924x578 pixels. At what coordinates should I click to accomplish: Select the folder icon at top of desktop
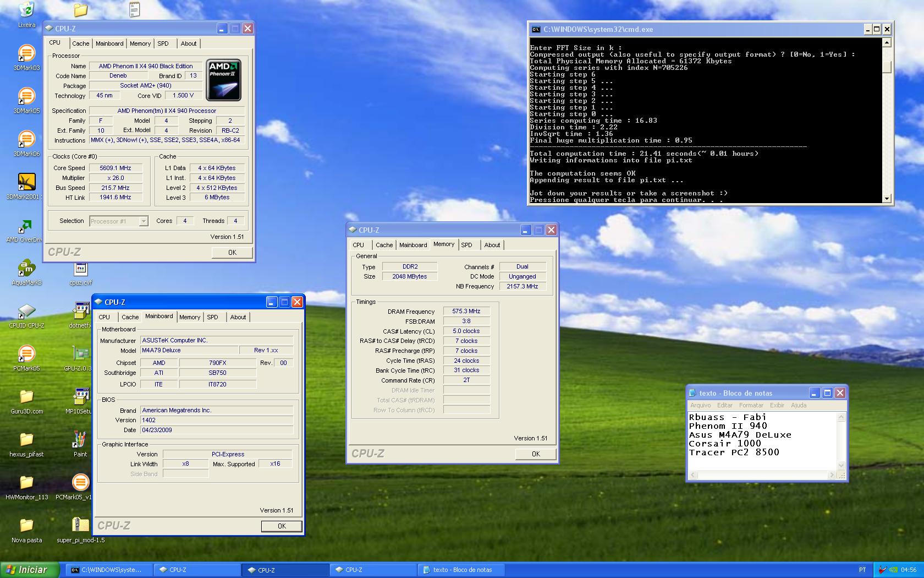click(81, 9)
